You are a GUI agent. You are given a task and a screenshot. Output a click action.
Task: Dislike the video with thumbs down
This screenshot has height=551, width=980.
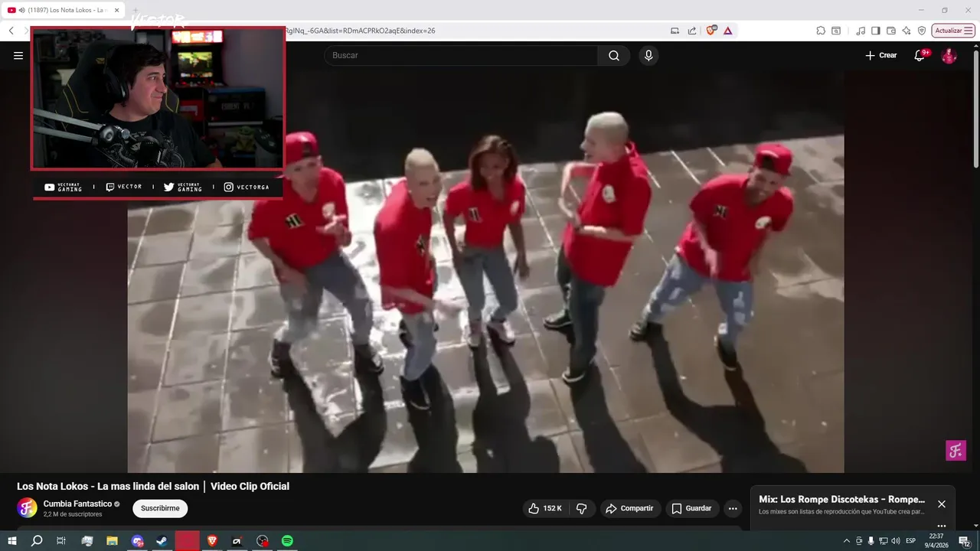[x=581, y=508]
